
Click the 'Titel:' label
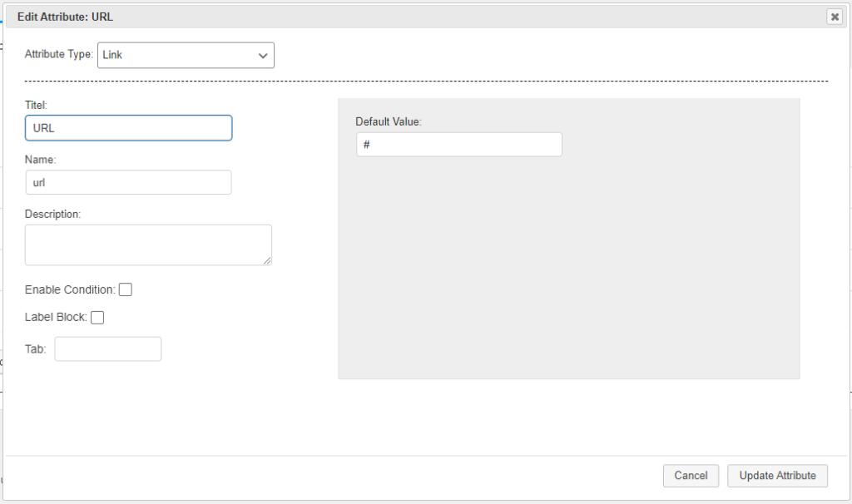click(x=36, y=105)
